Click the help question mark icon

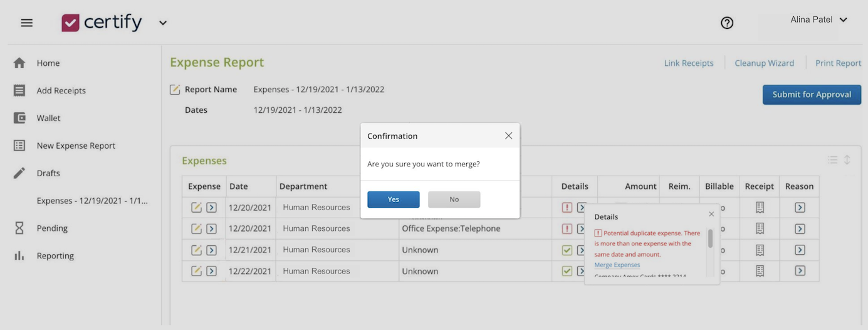[x=727, y=23]
